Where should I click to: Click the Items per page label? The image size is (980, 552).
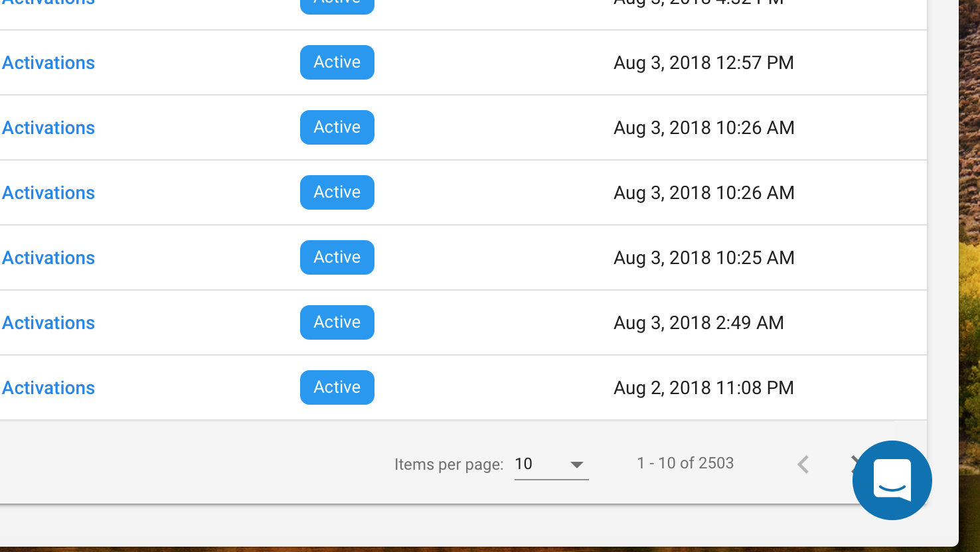(x=449, y=464)
